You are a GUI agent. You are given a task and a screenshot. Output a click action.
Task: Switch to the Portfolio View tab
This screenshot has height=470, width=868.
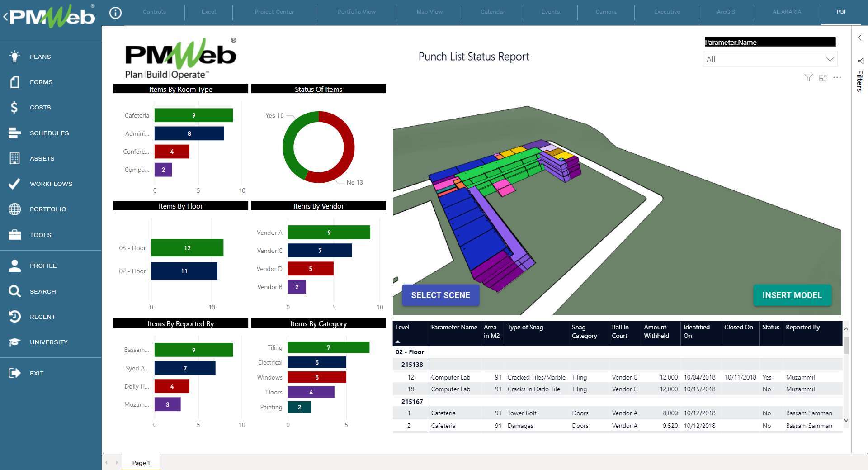pyautogui.click(x=356, y=12)
